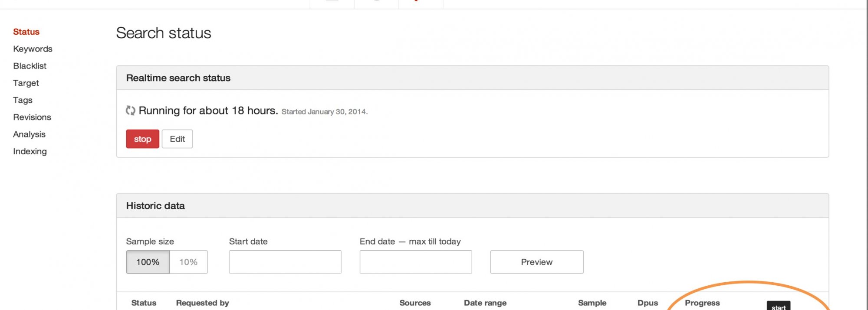Viewport: 868px width, 310px height.
Task: Click the Preview button for historic data
Action: (536, 262)
